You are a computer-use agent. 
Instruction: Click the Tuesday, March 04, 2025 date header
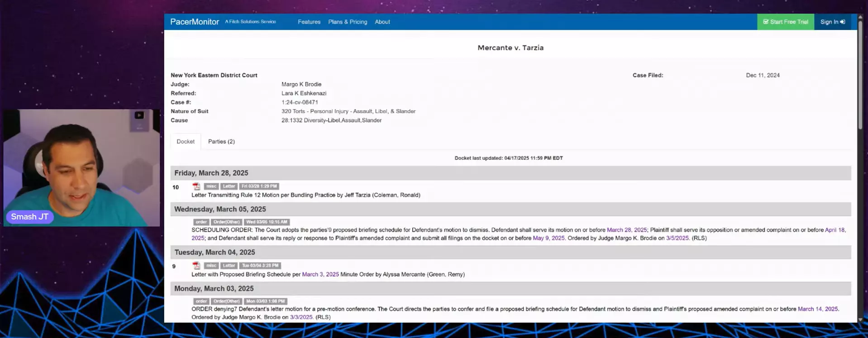pos(215,252)
